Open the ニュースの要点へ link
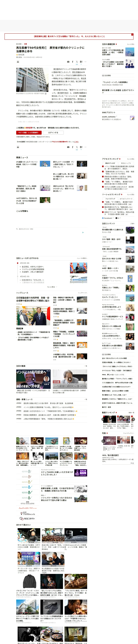138x644 pixels. (x=82, y=258)
